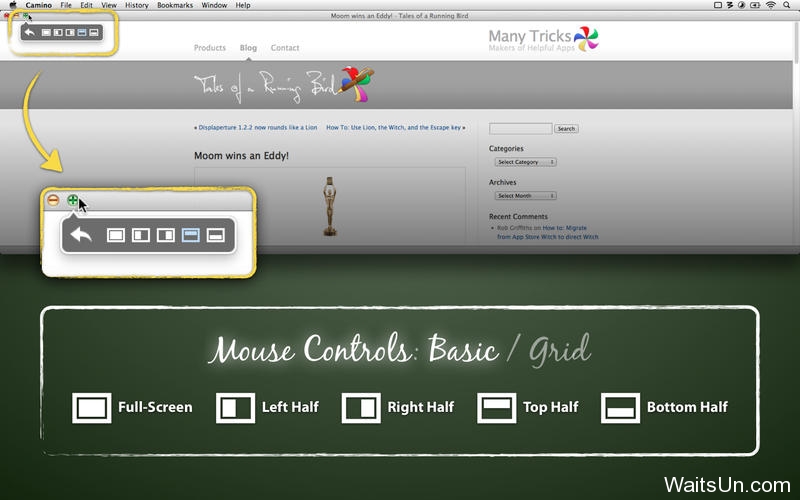Click the Categories sidebar heading
This screenshot has height=500, width=800.
pos(506,148)
